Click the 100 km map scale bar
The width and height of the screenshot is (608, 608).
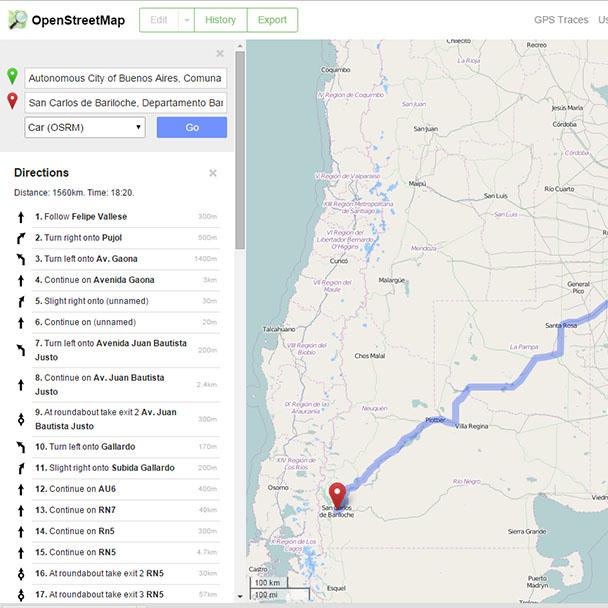point(269,583)
